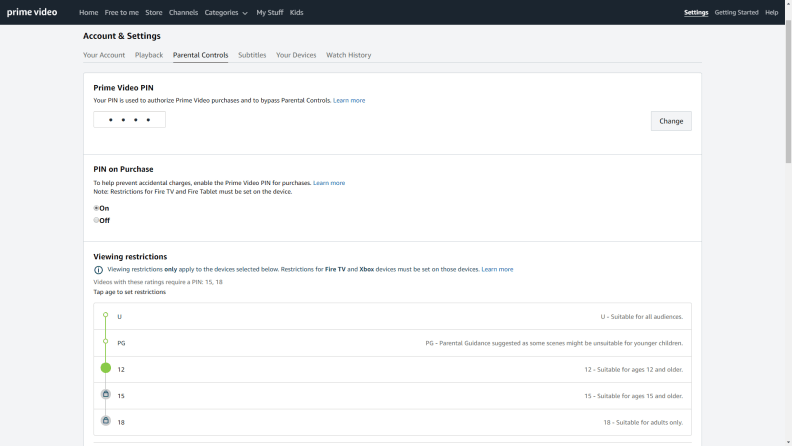Click '18 - Suitable for adults only'
This screenshot has height=446, width=792.
pyautogui.click(x=643, y=422)
